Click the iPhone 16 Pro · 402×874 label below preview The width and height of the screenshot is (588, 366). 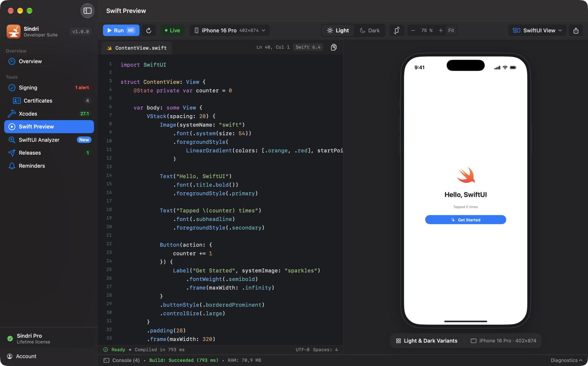[503, 341]
